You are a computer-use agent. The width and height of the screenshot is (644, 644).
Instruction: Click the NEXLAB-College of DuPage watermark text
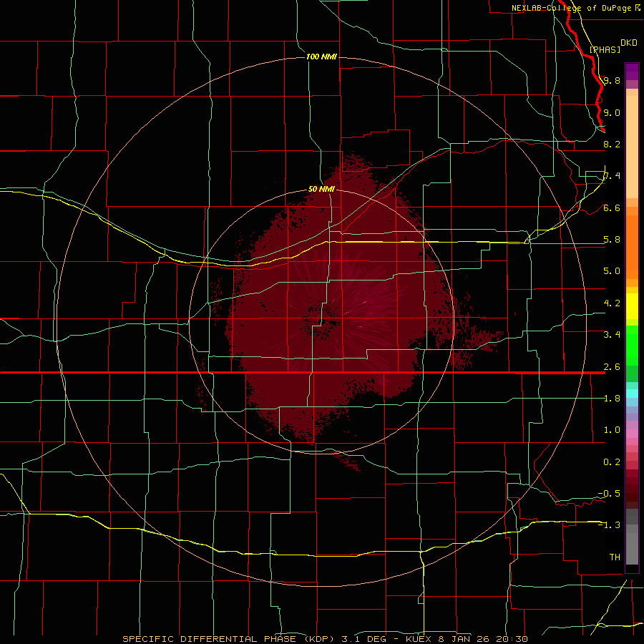pyautogui.click(x=571, y=8)
